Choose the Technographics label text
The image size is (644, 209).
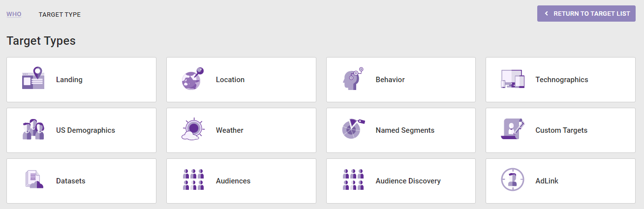click(562, 80)
